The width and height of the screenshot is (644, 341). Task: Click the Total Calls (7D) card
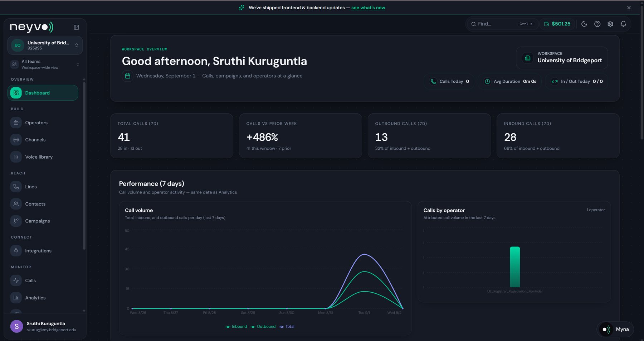[x=172, y=136]
